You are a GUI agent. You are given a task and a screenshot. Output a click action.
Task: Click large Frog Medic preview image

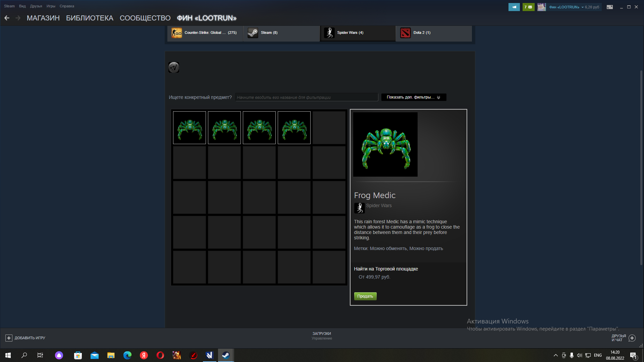point(385,144)
